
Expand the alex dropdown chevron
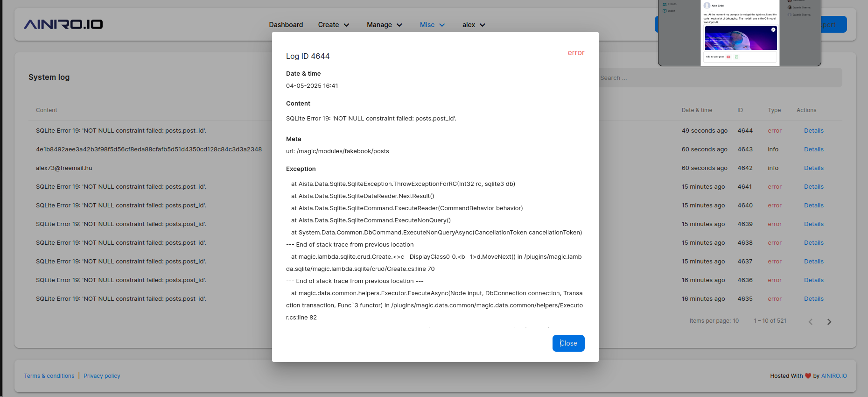(483, 25)
